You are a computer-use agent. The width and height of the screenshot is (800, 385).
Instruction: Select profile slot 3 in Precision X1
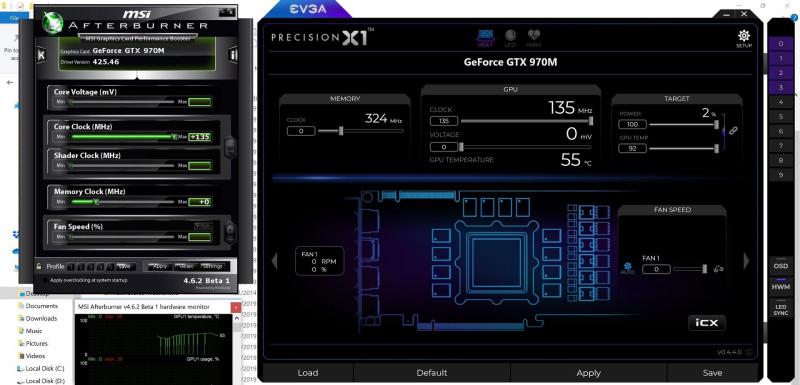(x=781, y=88)
